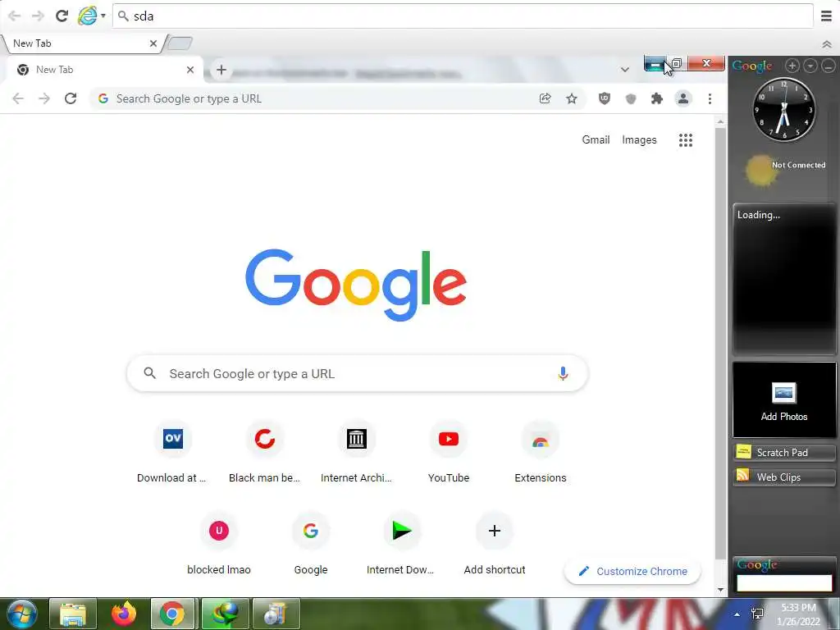Select the Chrome 'New Tab' tab
This screenshot has width=840, height=630.
(102, 70)
